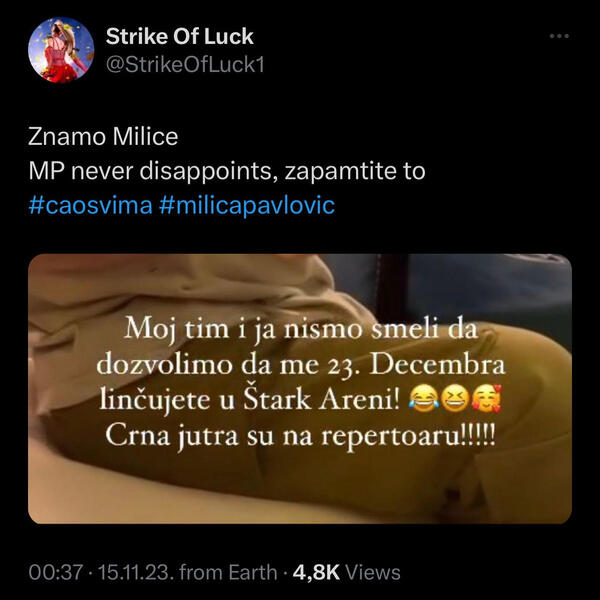Follow the #caosvima hashtag

pyautogui.click(x=90, y=205)
